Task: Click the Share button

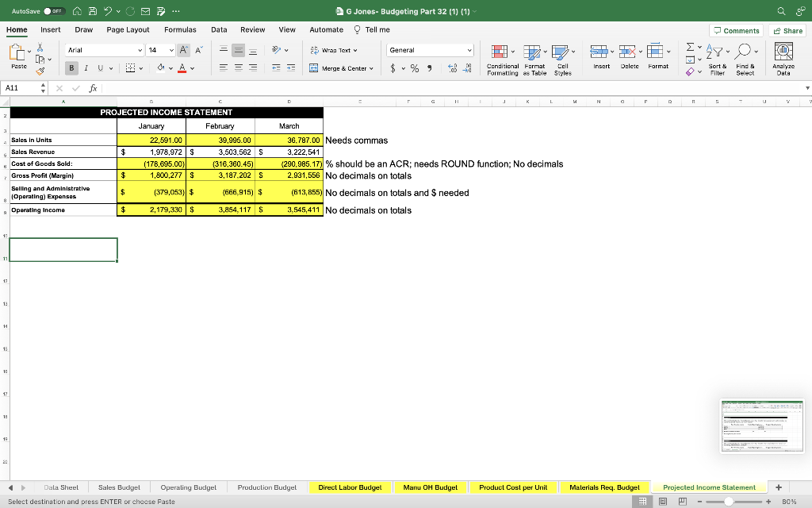Action: [x=787, y=31]
